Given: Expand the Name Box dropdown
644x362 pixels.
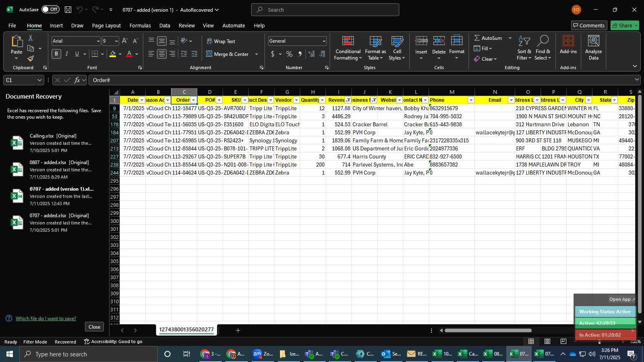Looking at the screenshot, I should pos(39,80).
